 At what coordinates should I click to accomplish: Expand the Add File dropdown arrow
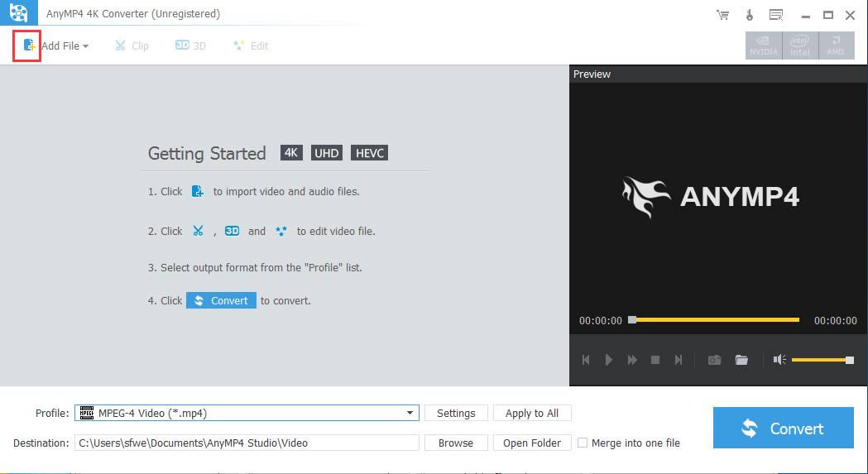pos(85,46)
